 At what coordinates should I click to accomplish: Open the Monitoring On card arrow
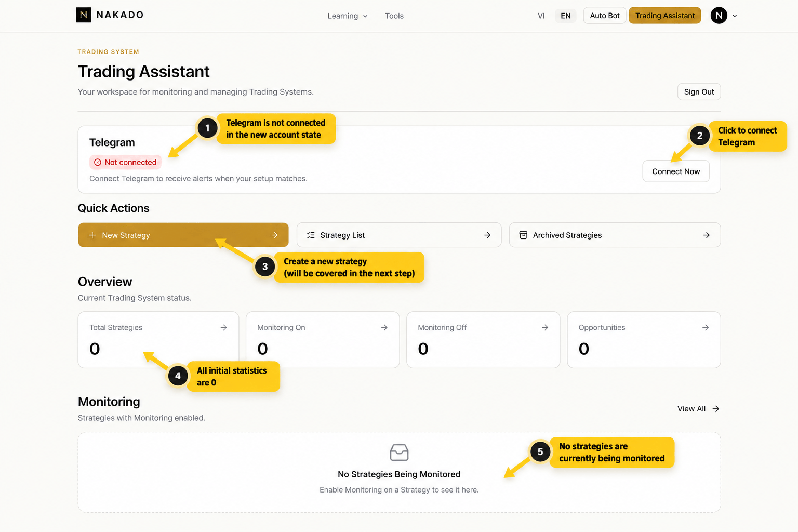click(384, 328)
